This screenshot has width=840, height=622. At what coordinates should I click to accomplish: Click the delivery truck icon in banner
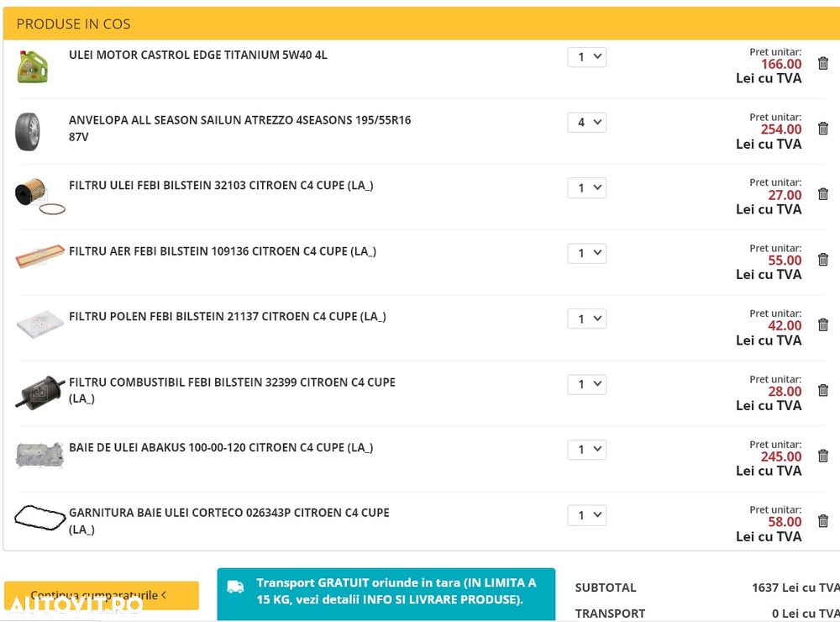[x=235, y=588]
